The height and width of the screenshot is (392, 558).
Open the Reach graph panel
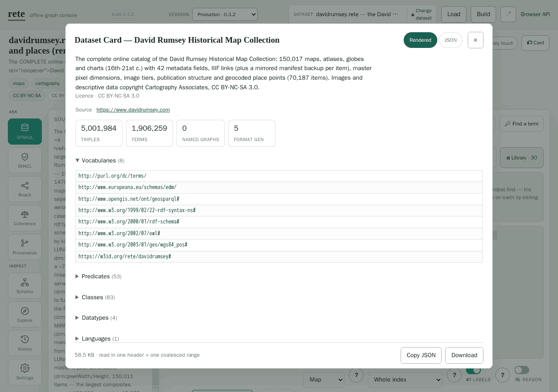[x=25, y=189]
